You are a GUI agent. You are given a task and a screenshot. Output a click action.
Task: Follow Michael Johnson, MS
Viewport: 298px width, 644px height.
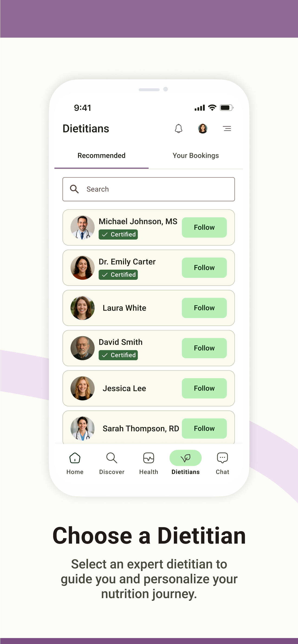click(x=204, y=227)
